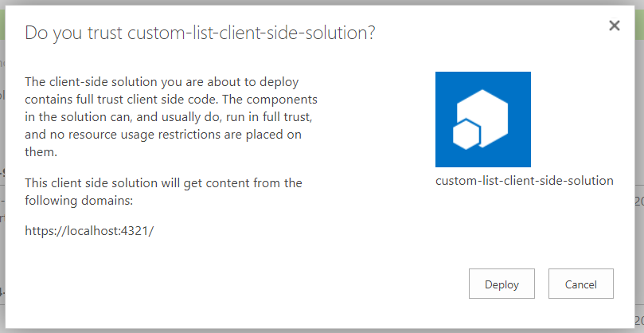
Task: Click the 'following domains' sentence
Action: pyautogui.click(x=163, y=192)
